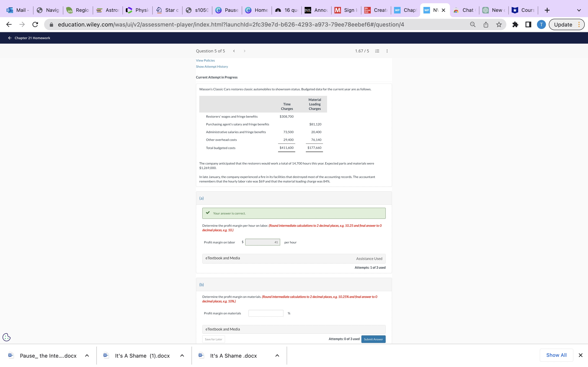
Task: Click Show Attempt History
Action: point(212,66)
